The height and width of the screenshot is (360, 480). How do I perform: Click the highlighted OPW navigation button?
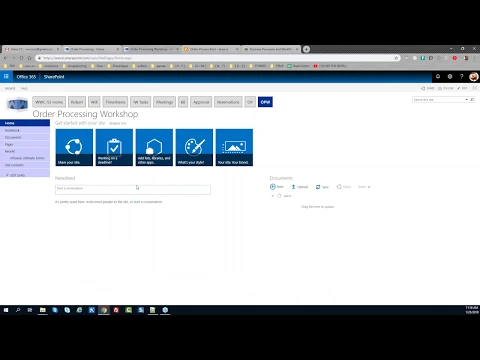[265, 102]
